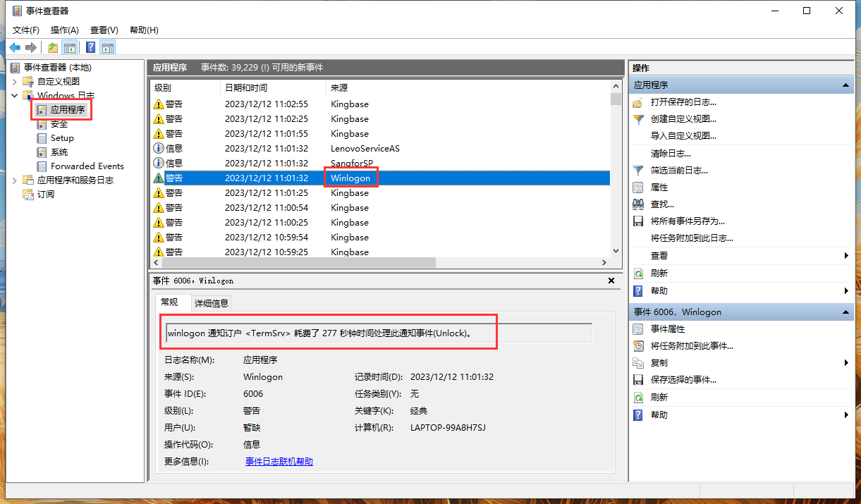Open the 文件(F) menu

pyautogui.click(x=26, y=30)
